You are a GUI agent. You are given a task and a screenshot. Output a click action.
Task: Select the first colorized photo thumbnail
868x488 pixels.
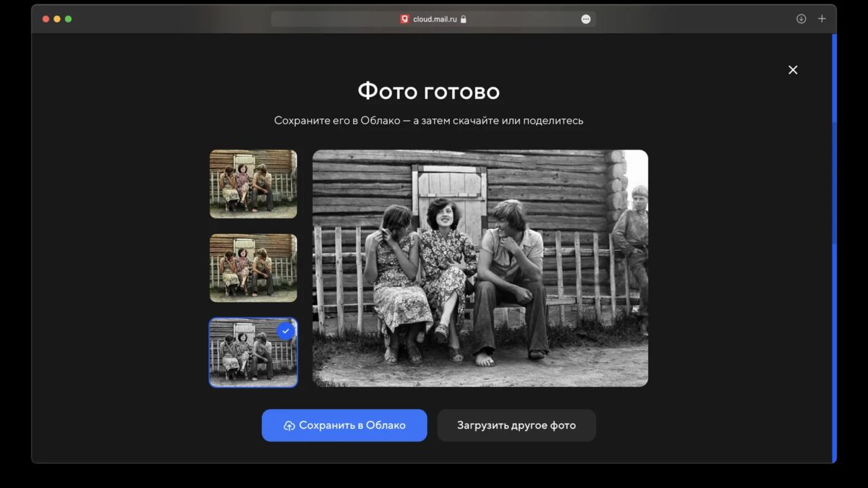click(x=253, y=184)
